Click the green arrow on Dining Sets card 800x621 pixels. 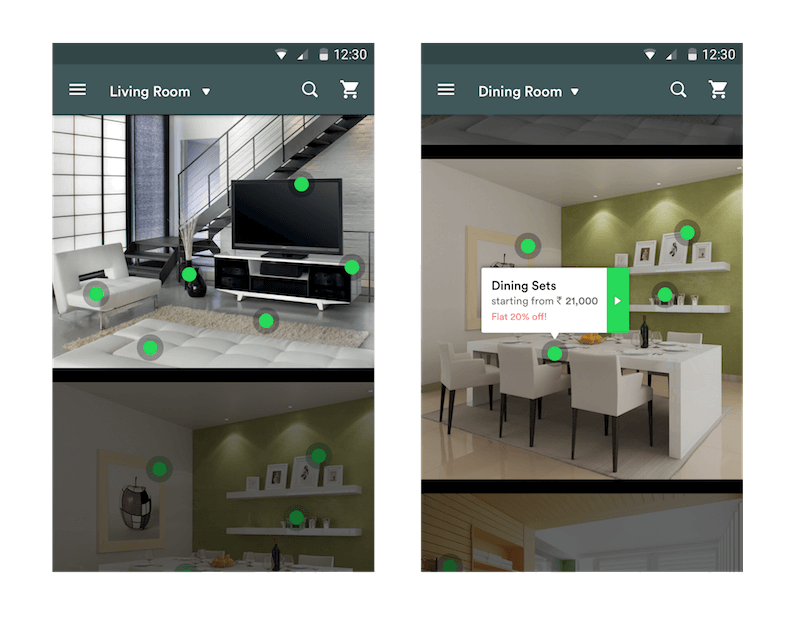617,300
